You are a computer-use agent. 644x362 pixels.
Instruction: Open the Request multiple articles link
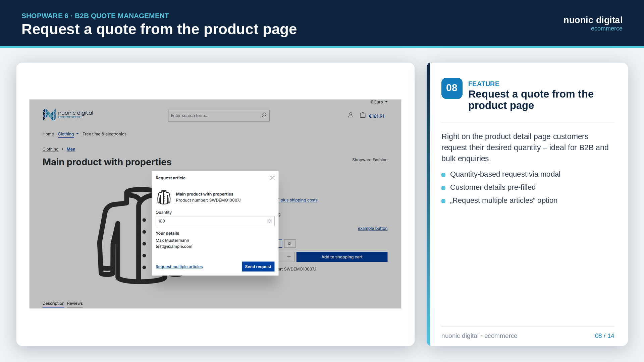pos(179,267)
